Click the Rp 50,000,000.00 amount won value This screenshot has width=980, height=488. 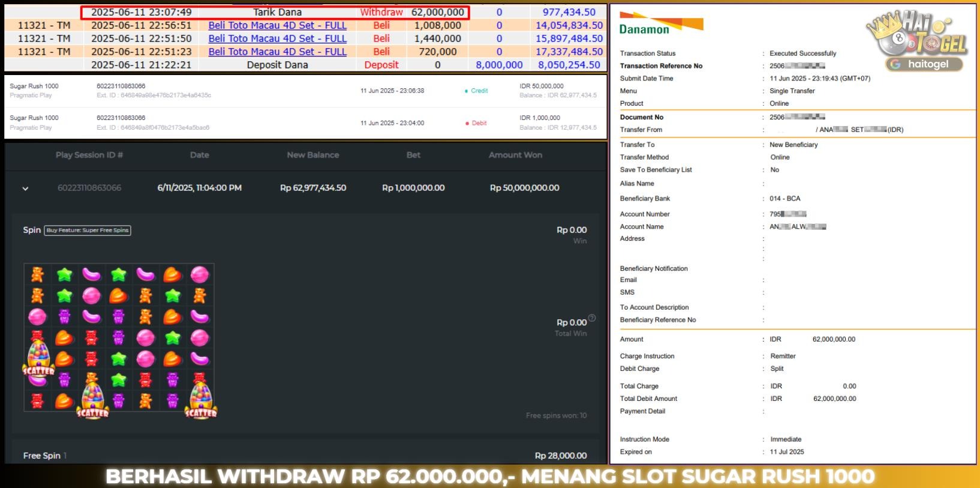tap(525, 188)
